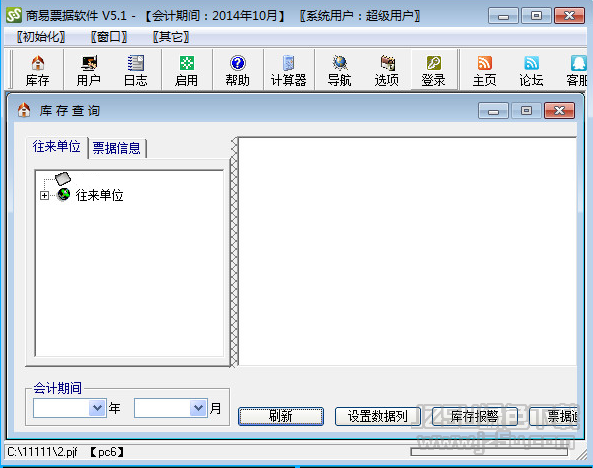Open the 用户 user management icon
This screenshot has width=593, height=468.
coord(88,70)
